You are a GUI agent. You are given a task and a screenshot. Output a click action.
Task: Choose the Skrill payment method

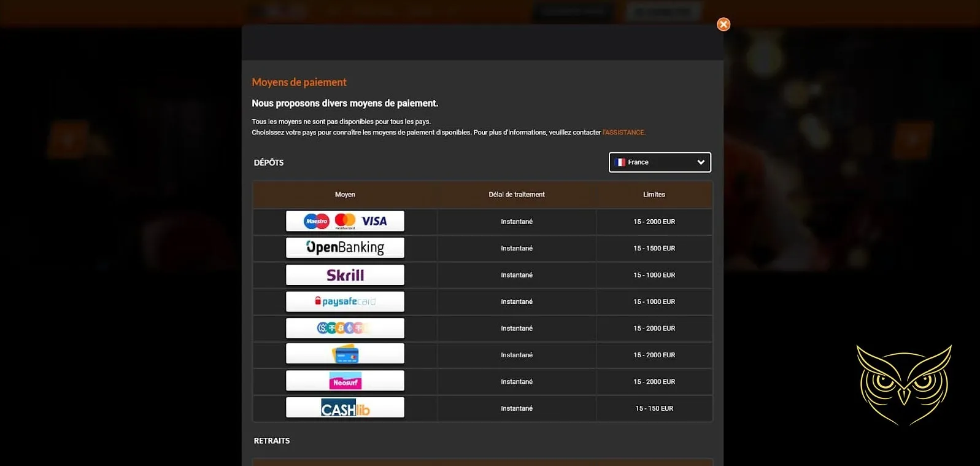pos(345,275)
